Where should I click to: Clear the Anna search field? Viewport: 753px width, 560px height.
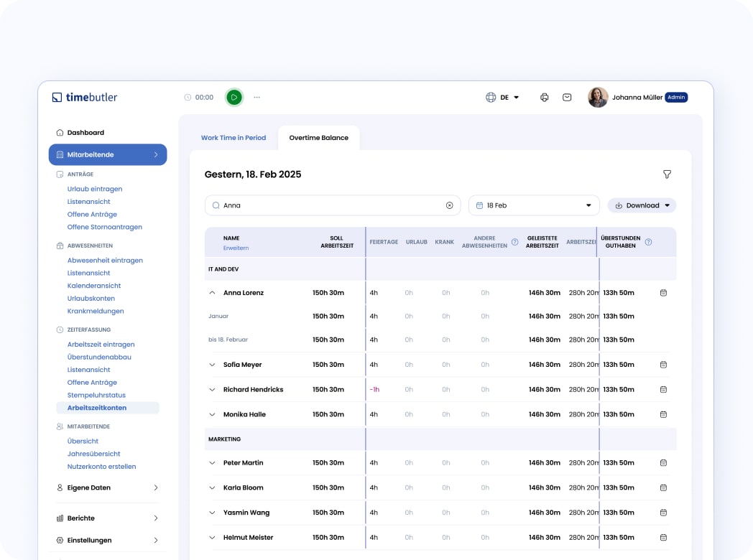pyautogui.click(x=450, y=205)
